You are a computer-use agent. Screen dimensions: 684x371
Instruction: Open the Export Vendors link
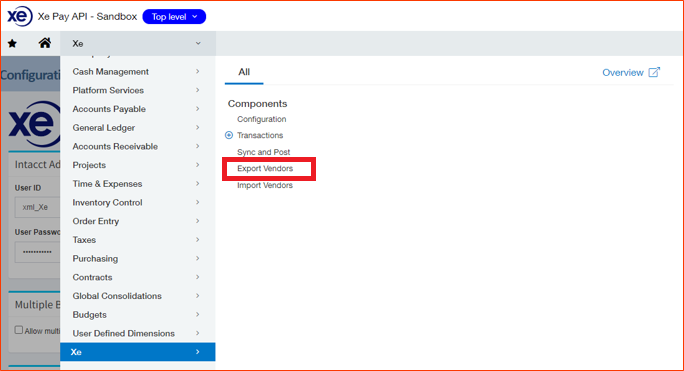click(x=265, y=168)
